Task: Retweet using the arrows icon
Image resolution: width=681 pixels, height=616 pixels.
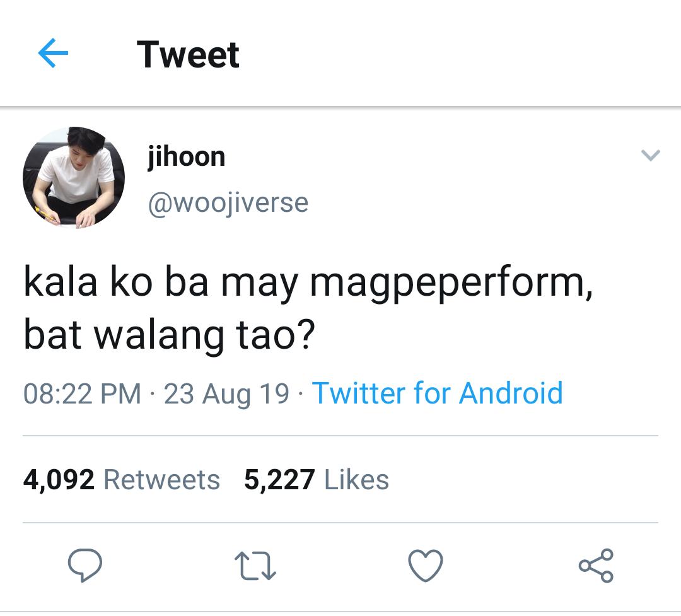Action: click(255, 566)
